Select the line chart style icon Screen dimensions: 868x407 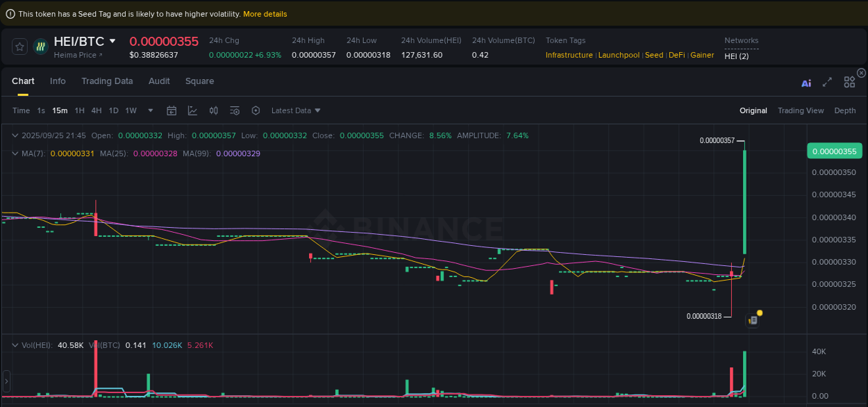(192, 110)
